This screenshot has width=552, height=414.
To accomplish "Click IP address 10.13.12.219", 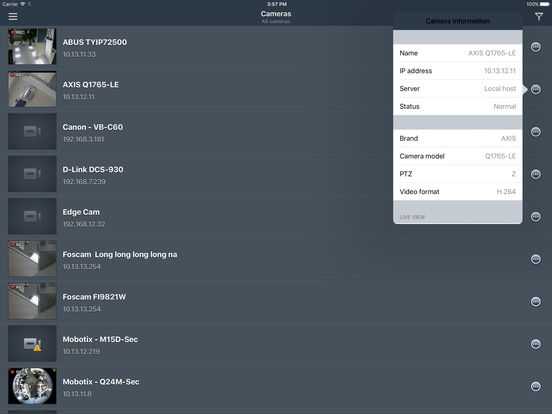I will tap(81, 351).
